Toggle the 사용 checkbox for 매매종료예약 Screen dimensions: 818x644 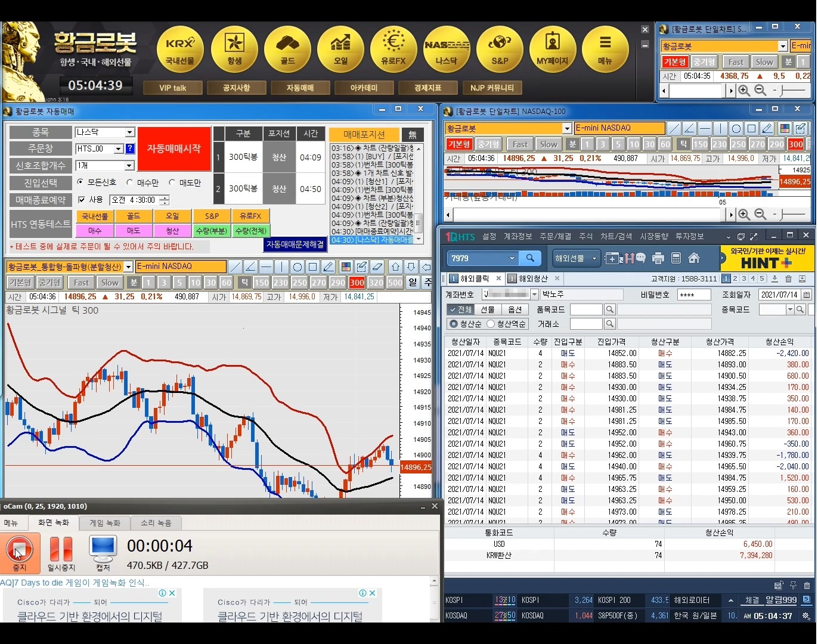82,200
